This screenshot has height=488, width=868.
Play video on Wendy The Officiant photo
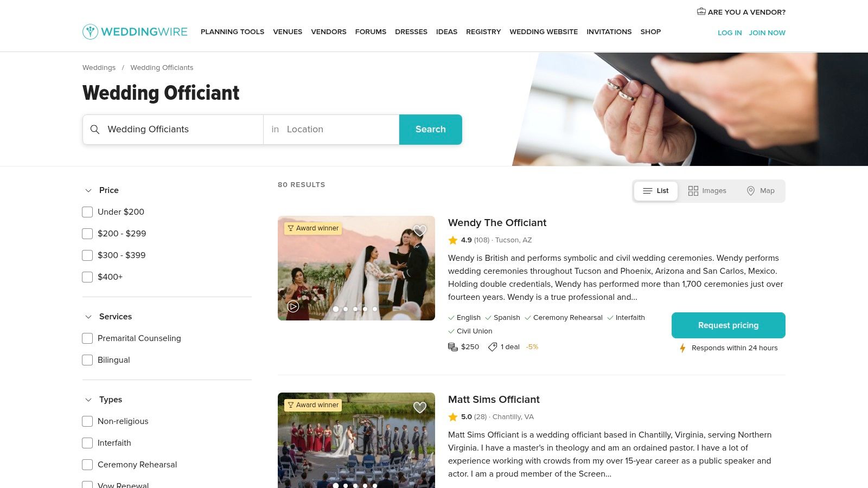(293, 306)
